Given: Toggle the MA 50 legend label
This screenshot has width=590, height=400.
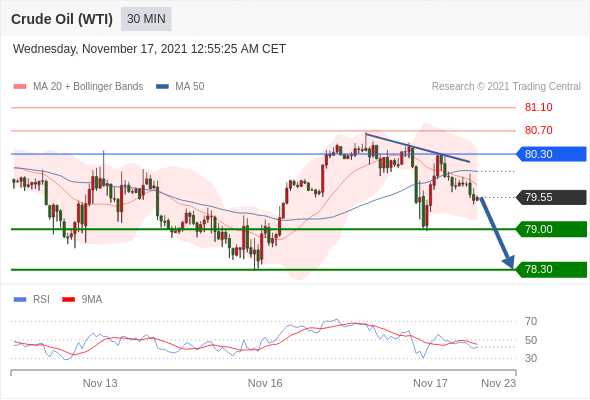Looking at the screenshot, I should tap(190, 87).
